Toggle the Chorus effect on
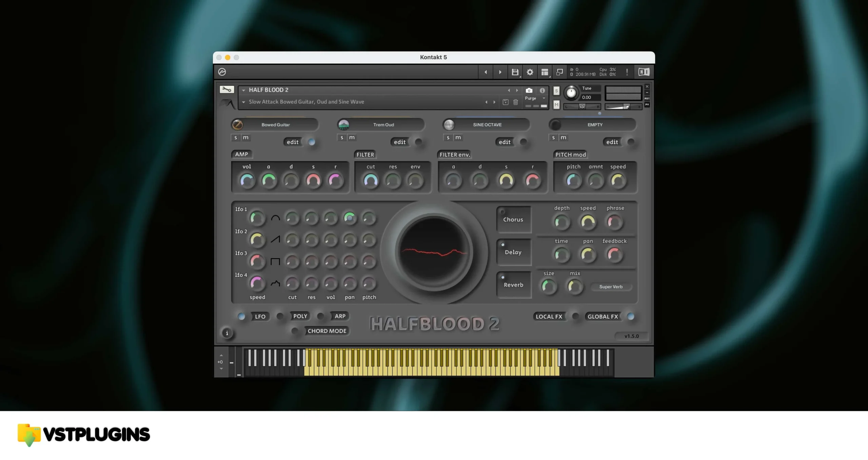 pyautogui.click(x=514, y=219)
